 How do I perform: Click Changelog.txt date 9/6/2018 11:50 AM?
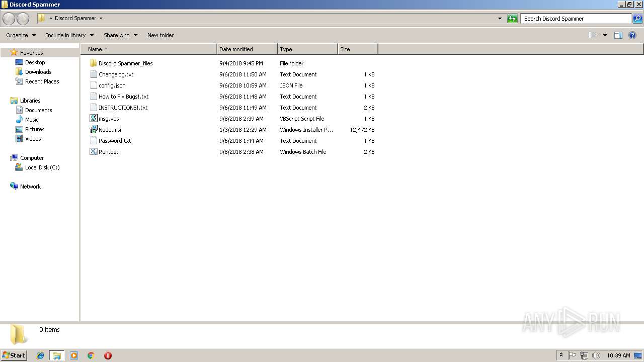coord(243,74)
